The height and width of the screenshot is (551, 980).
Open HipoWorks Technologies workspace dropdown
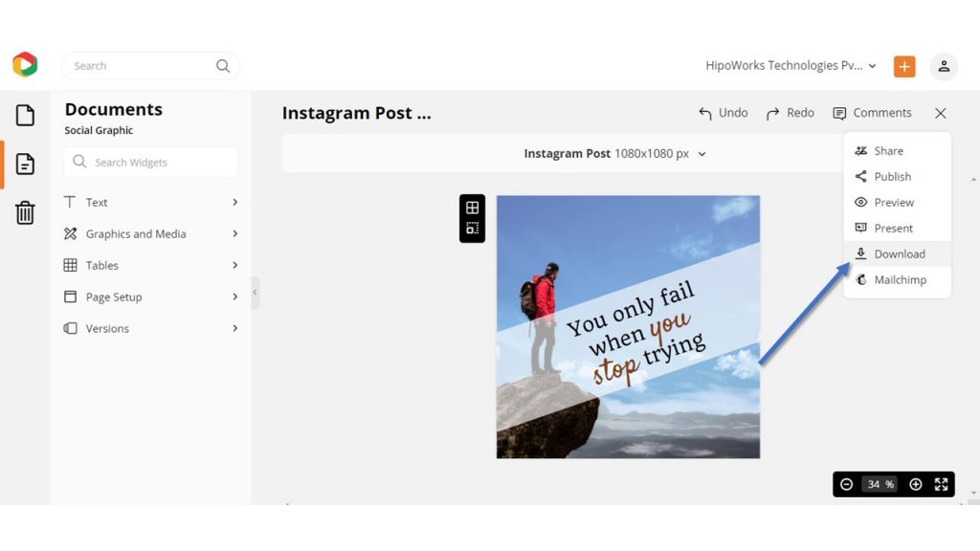coord(791,66)
